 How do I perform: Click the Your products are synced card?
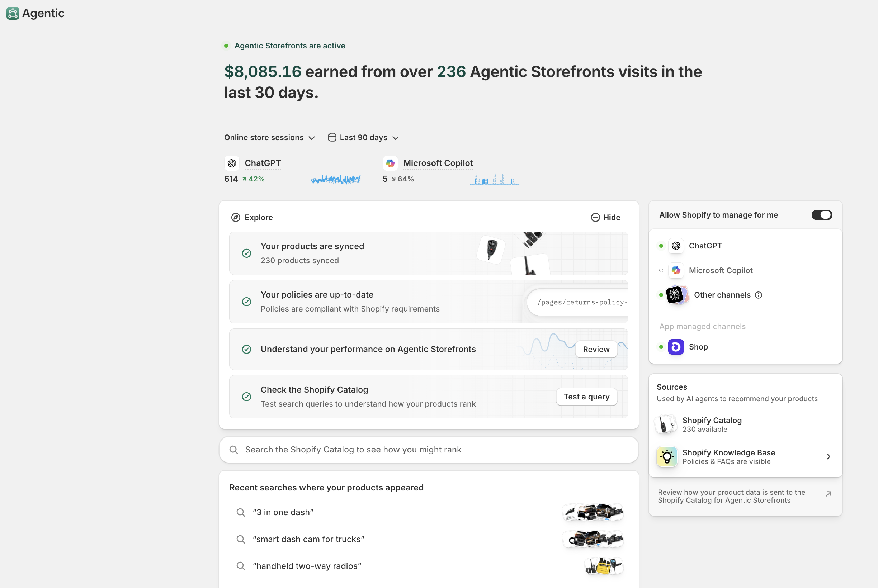click(429, 253)
